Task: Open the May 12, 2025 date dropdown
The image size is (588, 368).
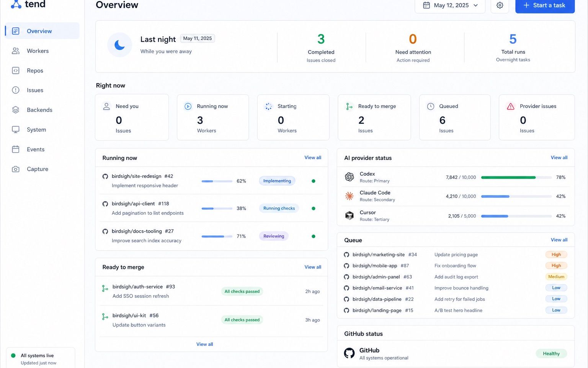Action: [x=450, y=5]
